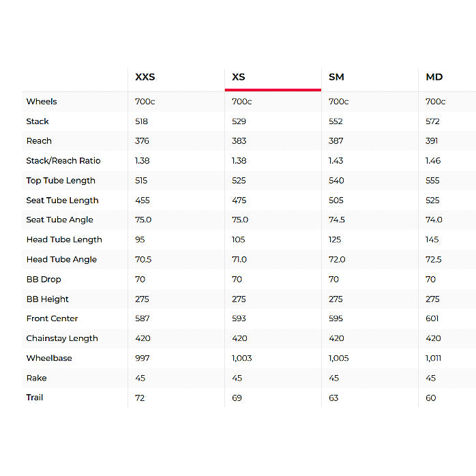Click the BB Drop row label
Image resolution: width=476 pixels, height=476 pixels.
pos(44,279)
